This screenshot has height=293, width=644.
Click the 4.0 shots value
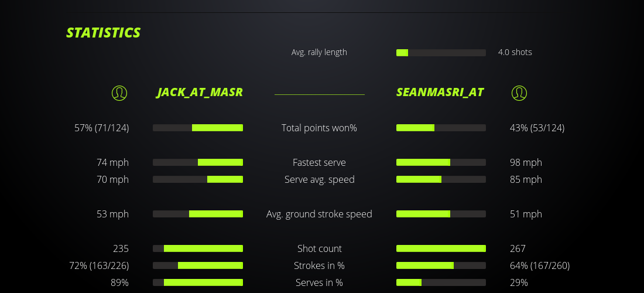pyautogui.click(x=515, y=52)
